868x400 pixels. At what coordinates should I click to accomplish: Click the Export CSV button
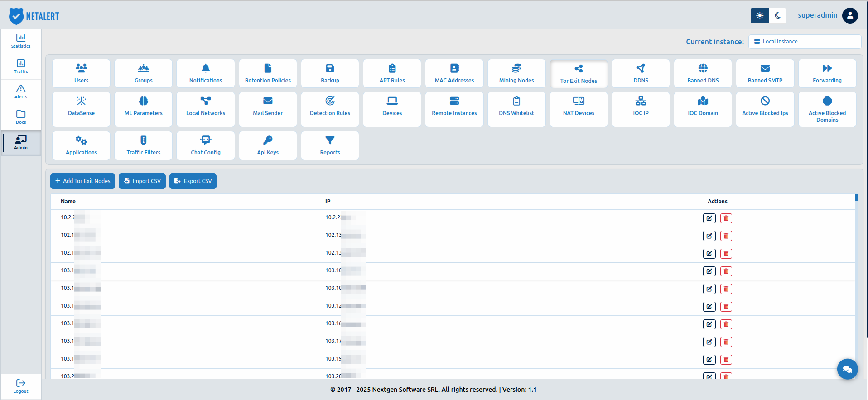click(x=193, y=181)
